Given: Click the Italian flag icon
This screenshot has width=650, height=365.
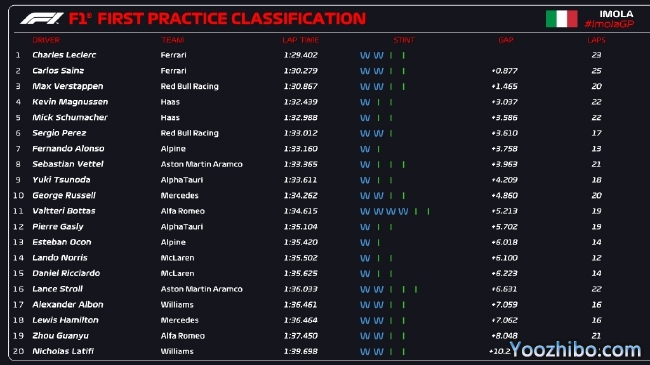Looking at the screenshot, I should [562, 19].
